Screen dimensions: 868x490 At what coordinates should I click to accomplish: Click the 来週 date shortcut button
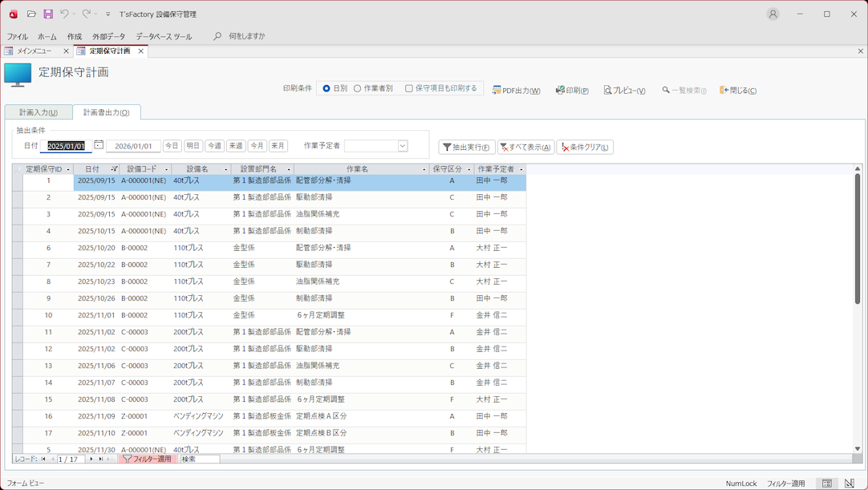236,146
